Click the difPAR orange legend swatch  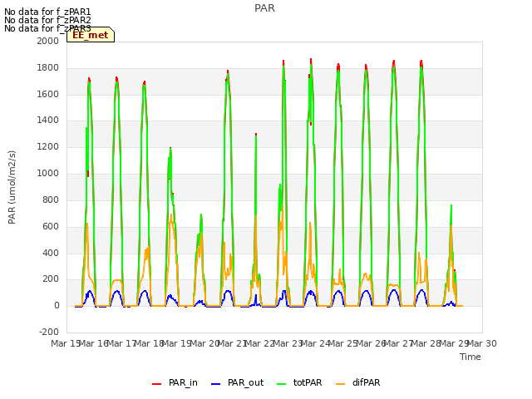pos(340,384)
